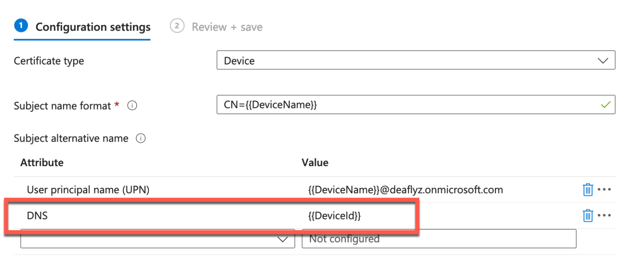Screen dimensions: 644x265
Task: Click the Value column header
Action: tap(315, 162)
